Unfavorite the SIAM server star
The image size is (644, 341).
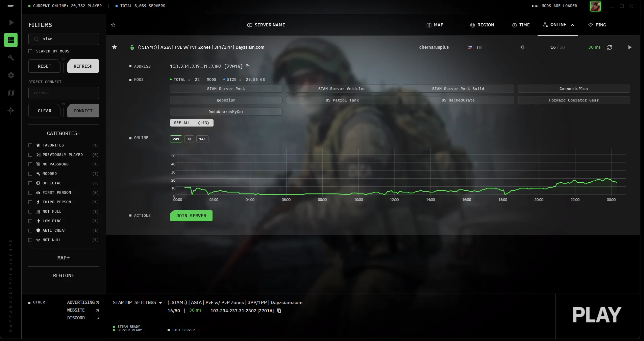coord(115,47)
